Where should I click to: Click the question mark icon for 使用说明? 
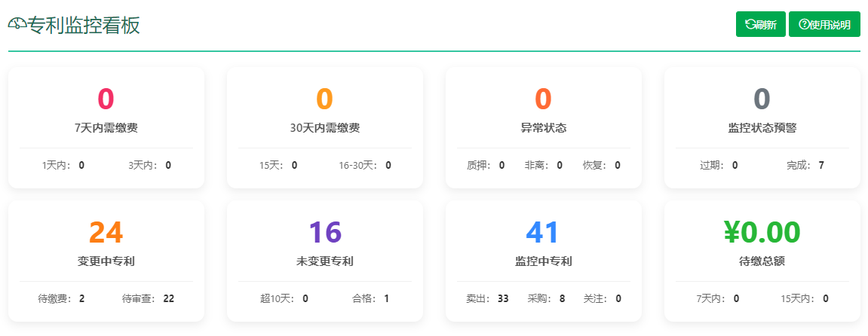(x=804, y=24)
